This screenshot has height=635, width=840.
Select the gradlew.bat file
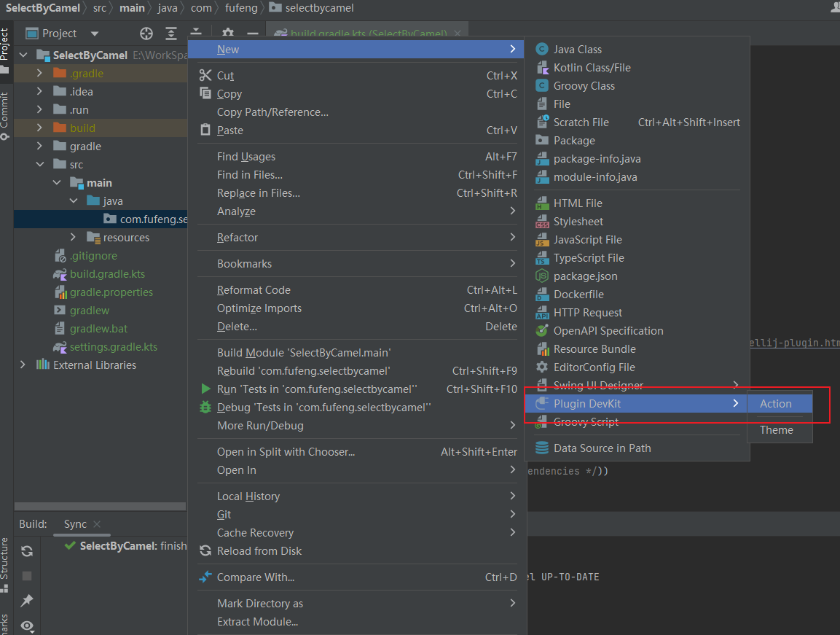(x=98, y=329)
